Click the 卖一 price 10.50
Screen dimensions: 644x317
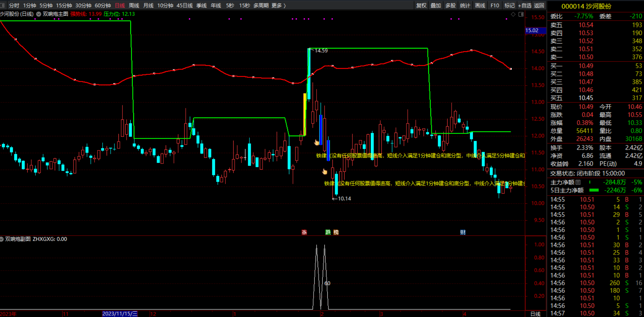pyautogui.click(x=586, y=57)
